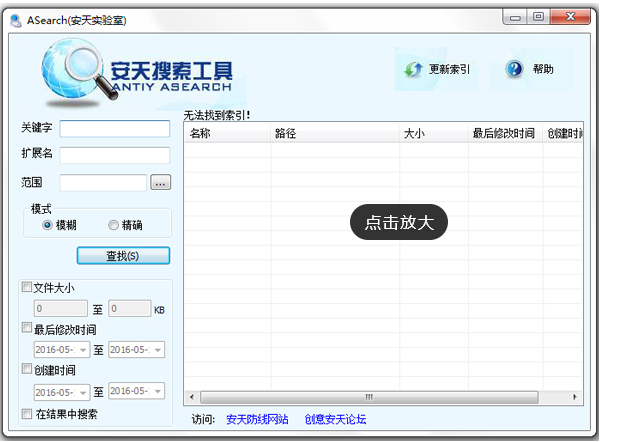
Task: Sort results by the 大小 column header
Action: (433, 133)
